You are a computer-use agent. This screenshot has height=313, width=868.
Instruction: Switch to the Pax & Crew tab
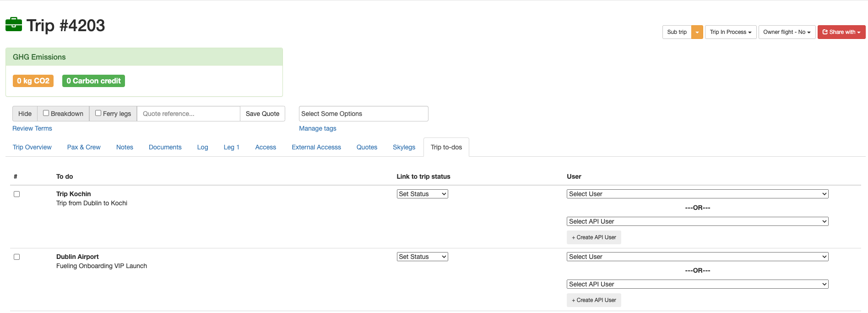pyautogui.click(x=84, y=147)
